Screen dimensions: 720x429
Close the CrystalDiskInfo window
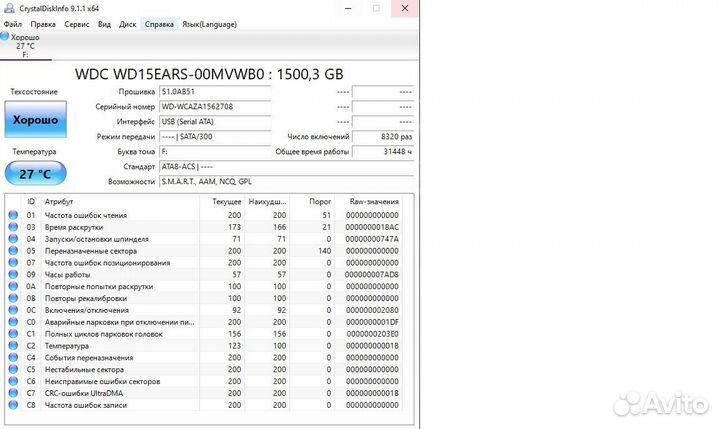[405, 8]
